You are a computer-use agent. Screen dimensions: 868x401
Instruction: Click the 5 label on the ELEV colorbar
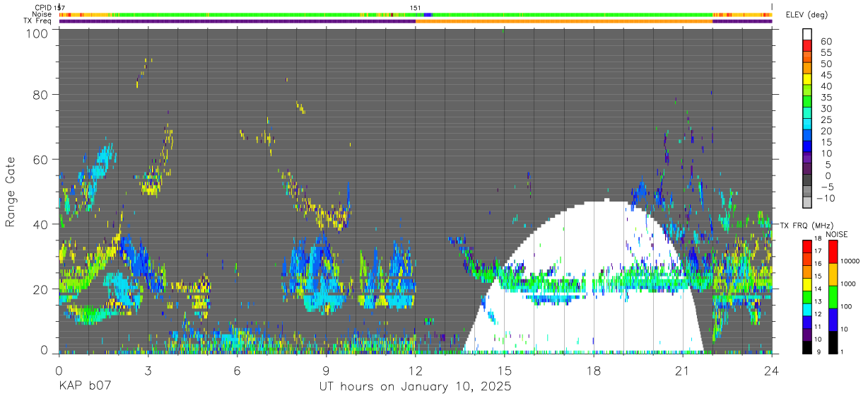(826, 164)
